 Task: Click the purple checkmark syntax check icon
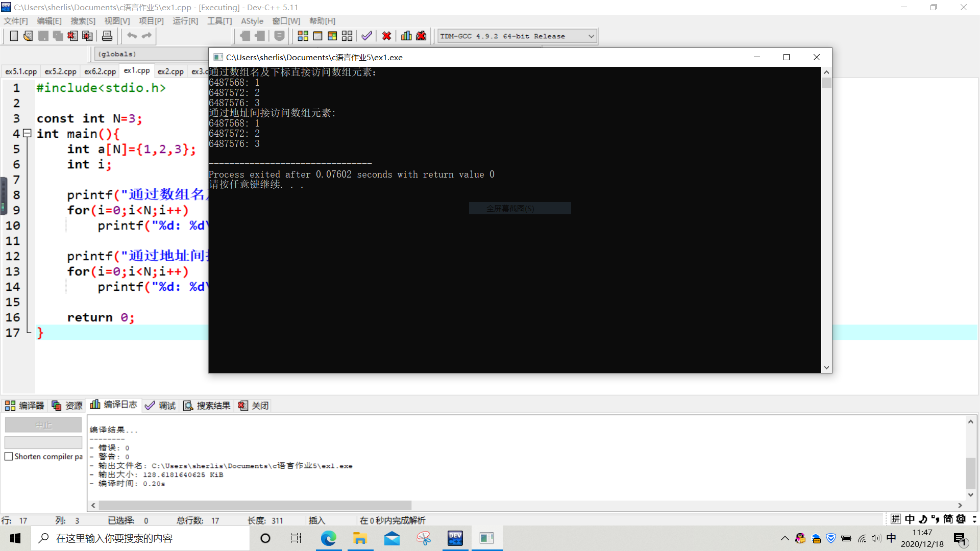tap(366, 36)
